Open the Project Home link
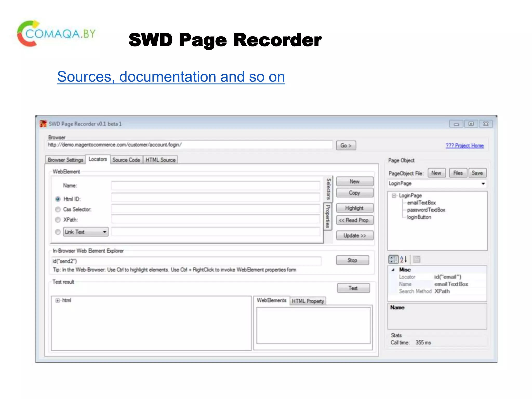 (465, 145)
